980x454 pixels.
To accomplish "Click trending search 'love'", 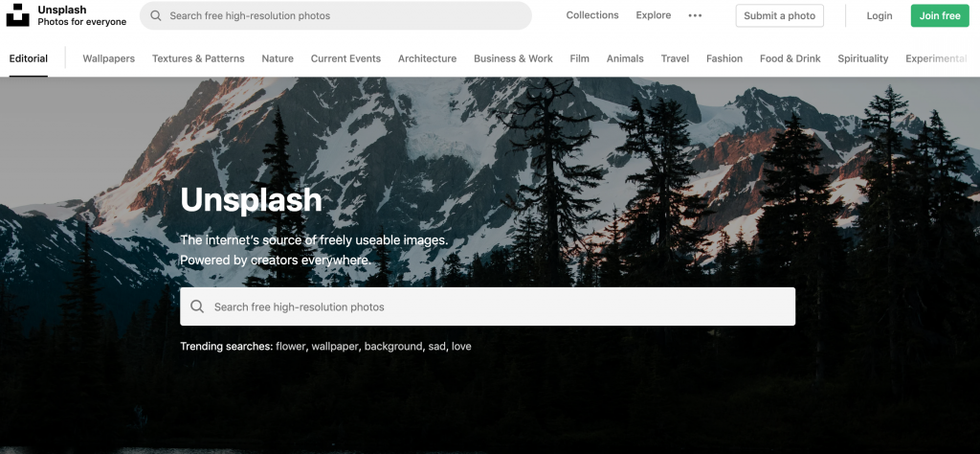I will tap(461, 346).
